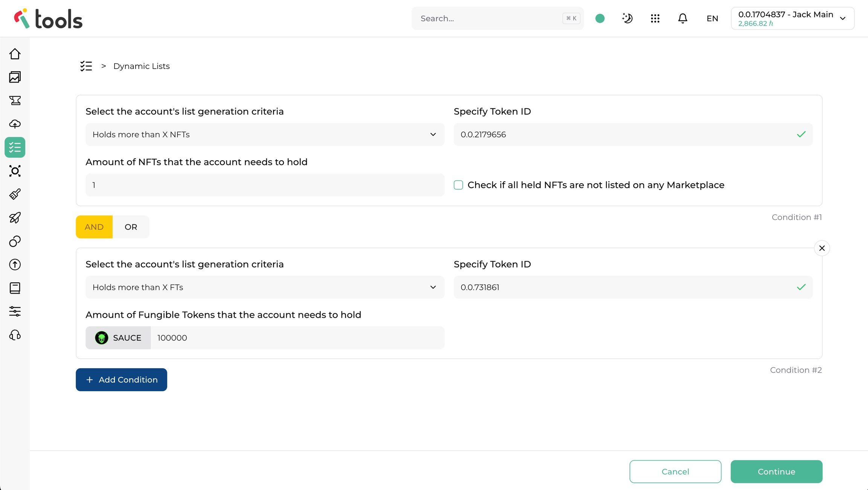Click the home icon in sidebar
Screen dimensions: 868x490
(x=15, y=54)
